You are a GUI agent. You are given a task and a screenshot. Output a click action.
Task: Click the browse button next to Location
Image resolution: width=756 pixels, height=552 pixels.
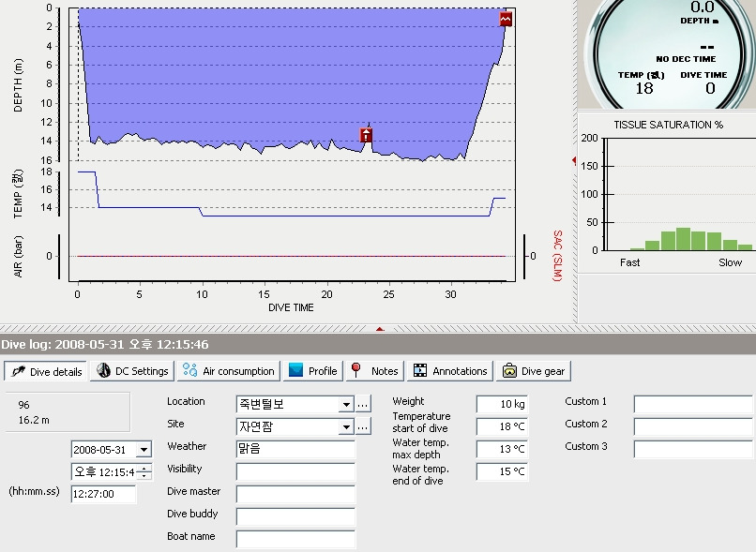coord(363,405)
